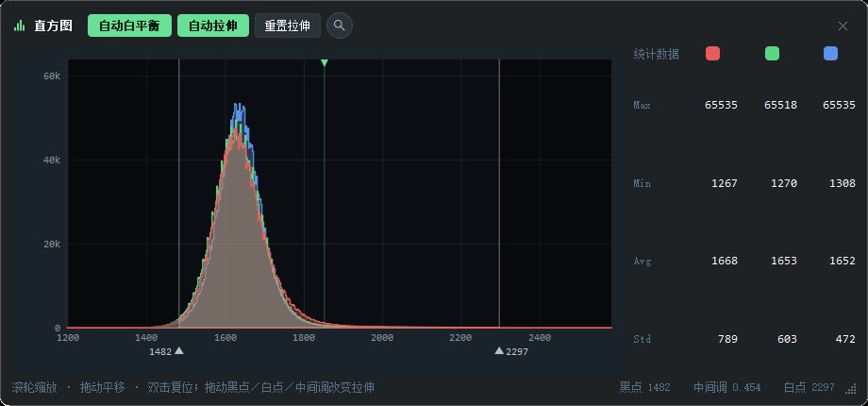Screen dimensions: 868x406
Task: Toggle 自动拉伸 auto stretch
Action: pos(213,25)
